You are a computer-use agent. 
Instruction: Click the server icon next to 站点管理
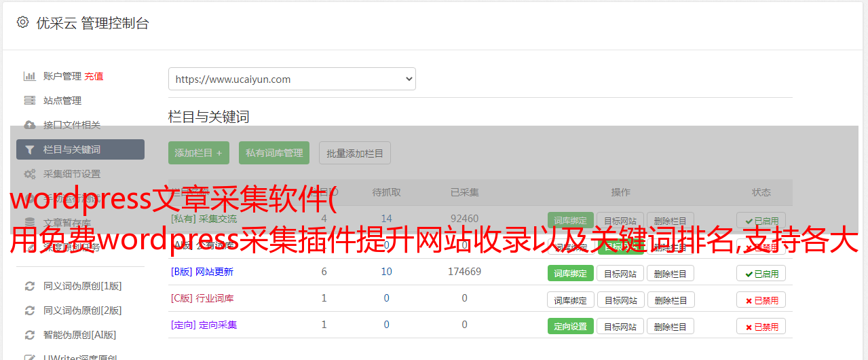(29, 101)
